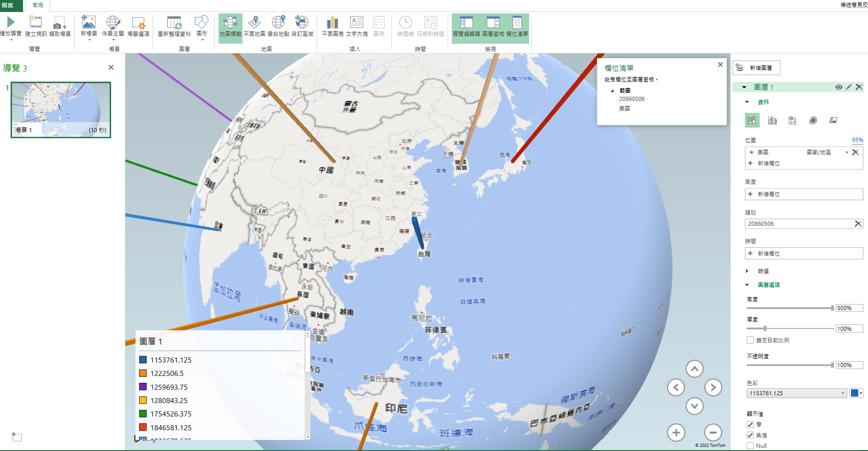The image size is (868, 451).
Task: Add new scene icon below tour list
Action: tap(17, 437)
